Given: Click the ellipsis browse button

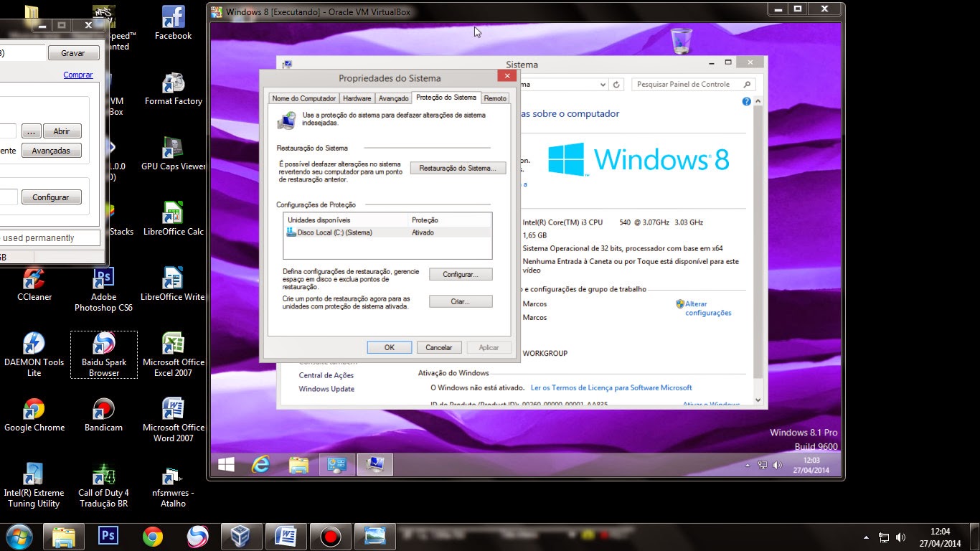Looking at the screenshot, I should pyautogui.click(x=31, y=131).
